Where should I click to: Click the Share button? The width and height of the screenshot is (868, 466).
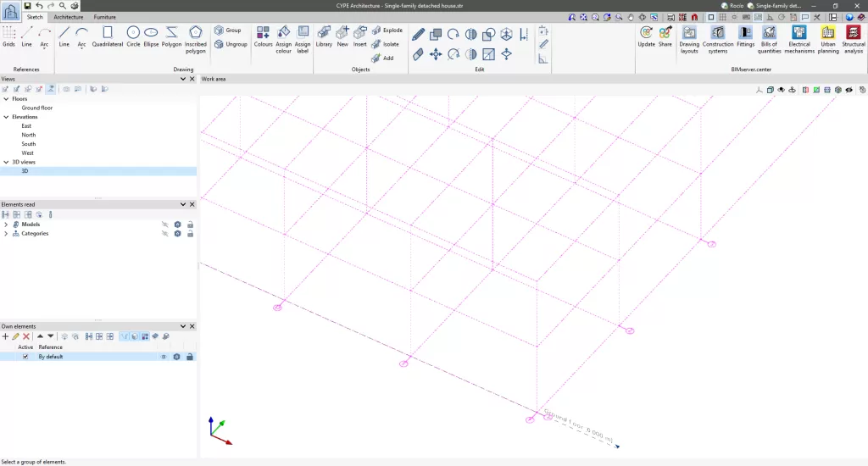coord(665,36)
